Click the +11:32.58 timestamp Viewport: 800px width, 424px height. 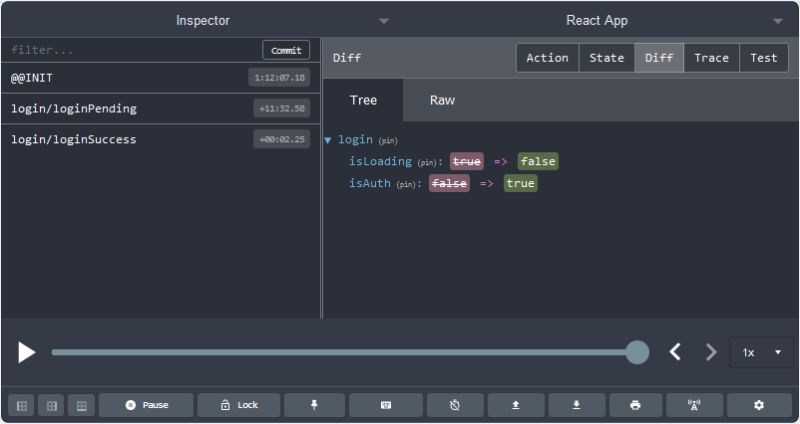[282, 109]
